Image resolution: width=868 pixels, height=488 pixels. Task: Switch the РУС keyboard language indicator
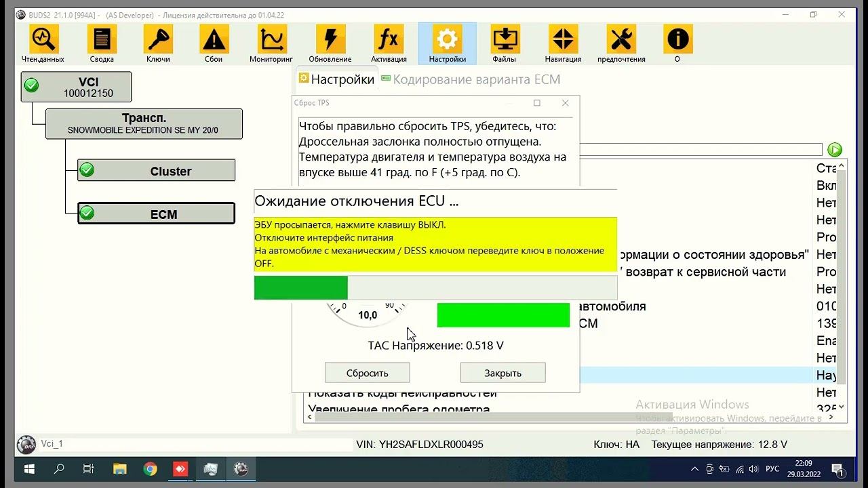[772, 469]
